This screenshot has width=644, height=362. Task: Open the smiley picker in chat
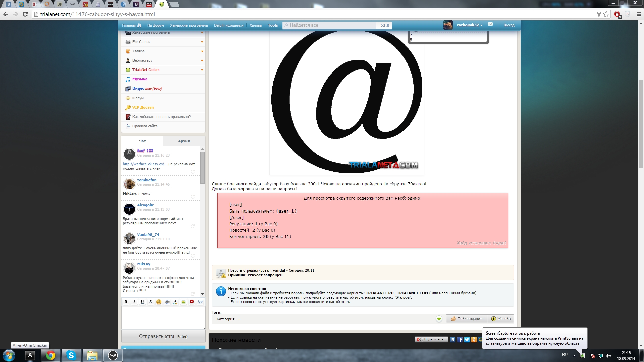point(159,302)
